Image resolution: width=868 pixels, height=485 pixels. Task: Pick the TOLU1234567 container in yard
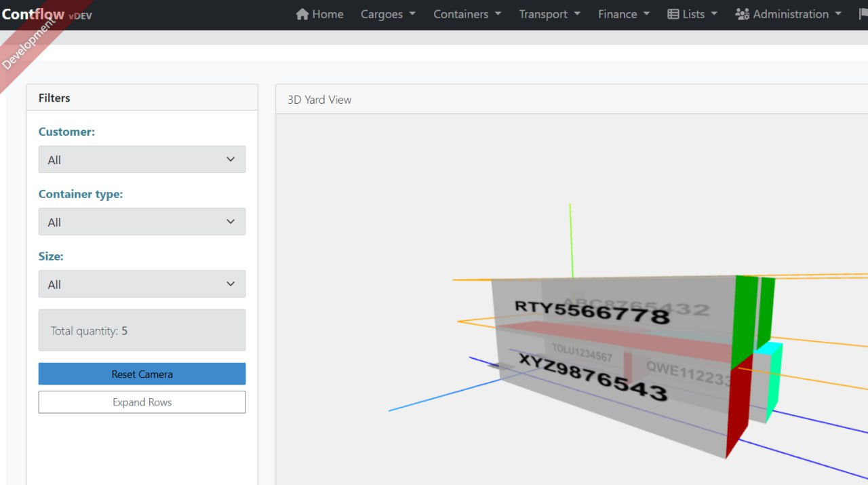point(582,353)
